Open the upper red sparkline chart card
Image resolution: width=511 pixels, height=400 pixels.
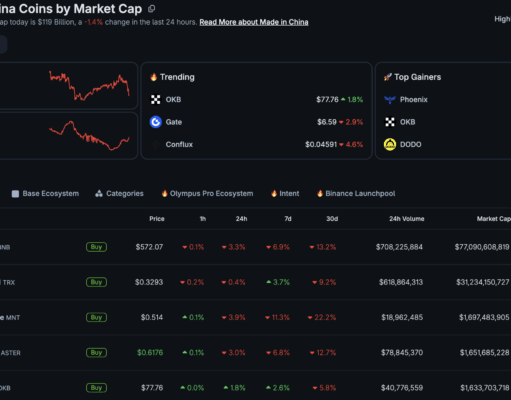coord(69,86)
